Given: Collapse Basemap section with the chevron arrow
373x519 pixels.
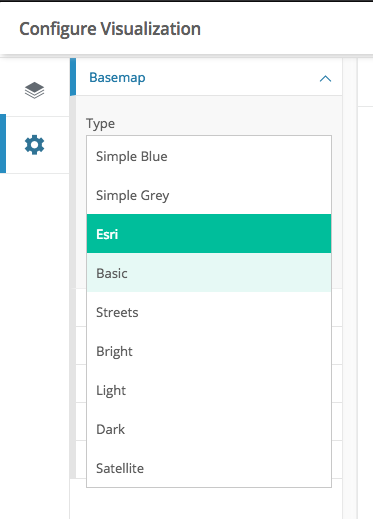Looking at the screenshot, I should (x=325, y=79).
